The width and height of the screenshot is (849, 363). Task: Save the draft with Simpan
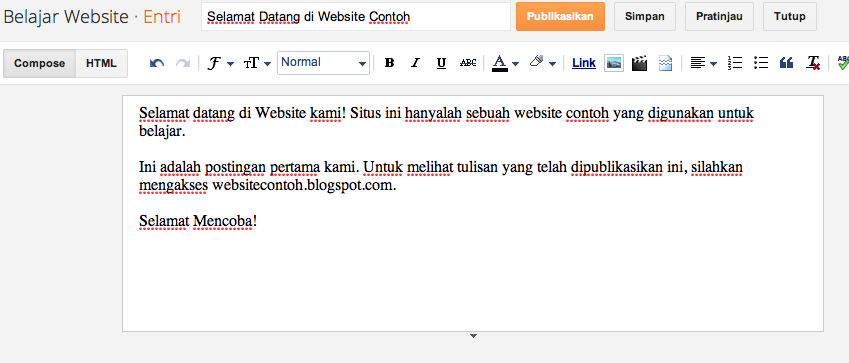pos(644,16)
